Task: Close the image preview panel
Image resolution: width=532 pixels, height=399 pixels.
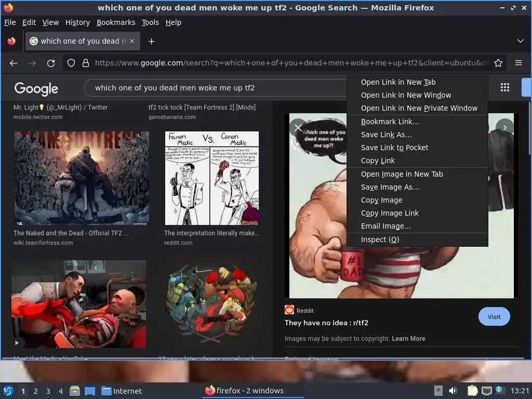Action: click(x=298, y=128)
